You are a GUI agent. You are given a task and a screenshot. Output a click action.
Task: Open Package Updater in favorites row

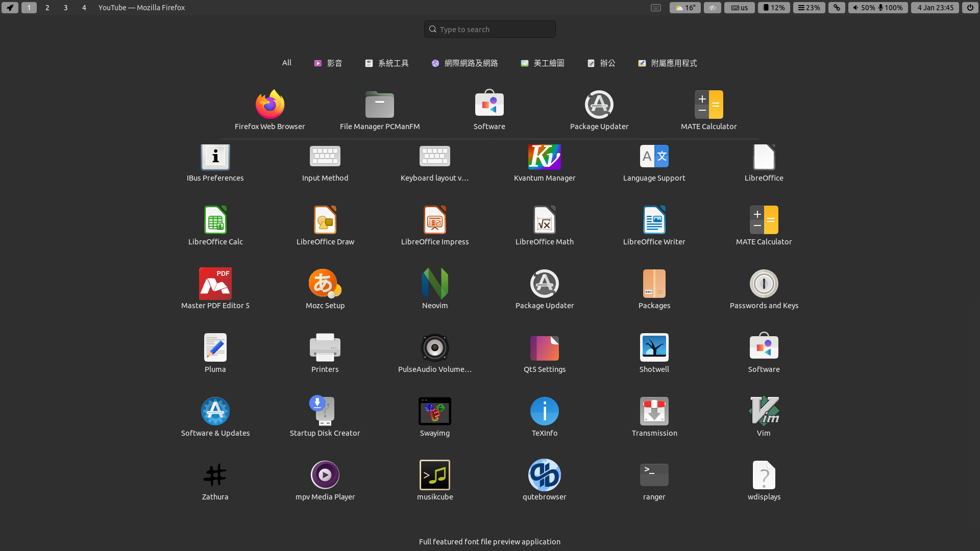[x=599, y=110]
